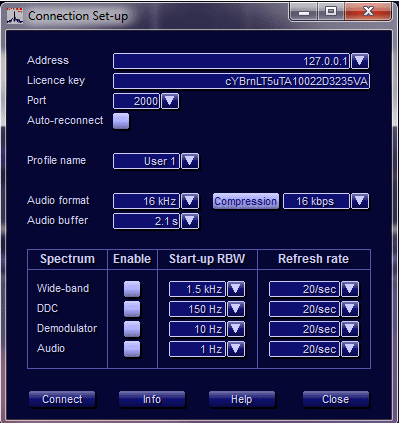The image size is (399, 423).
Task: Open the Audio format dropdown arrow
Action: tap(190, 201)
